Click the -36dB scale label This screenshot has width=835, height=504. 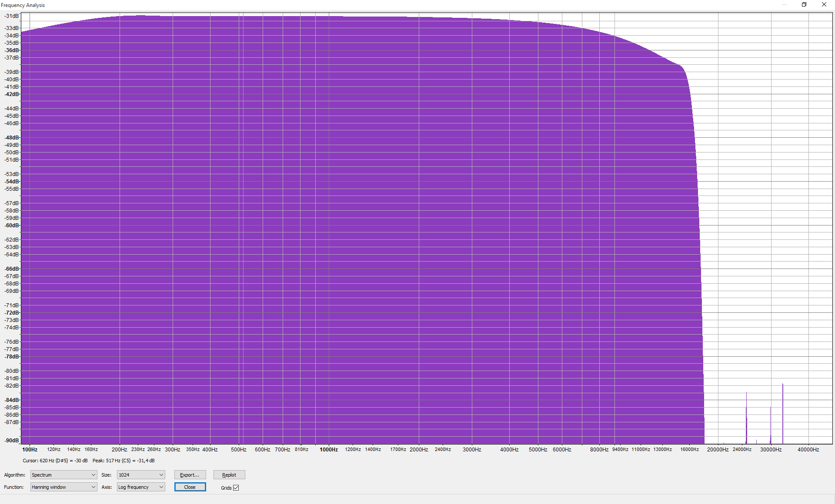[12, 50]
